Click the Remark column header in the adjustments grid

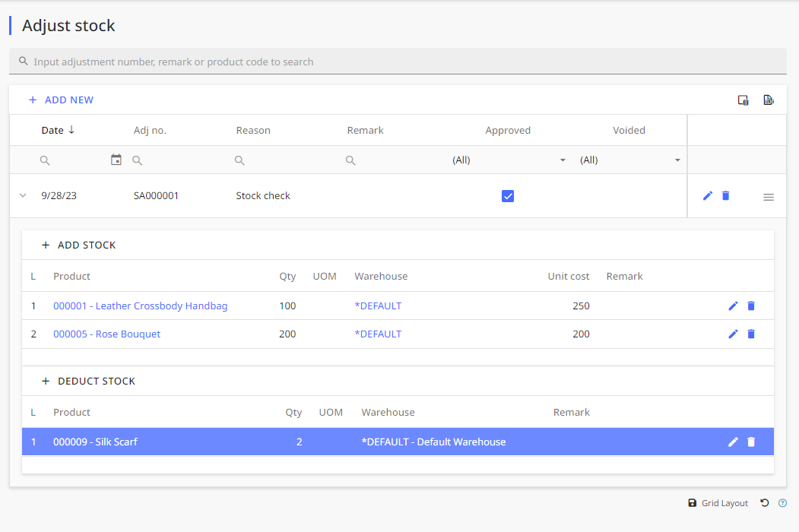(x=366, y=131)
